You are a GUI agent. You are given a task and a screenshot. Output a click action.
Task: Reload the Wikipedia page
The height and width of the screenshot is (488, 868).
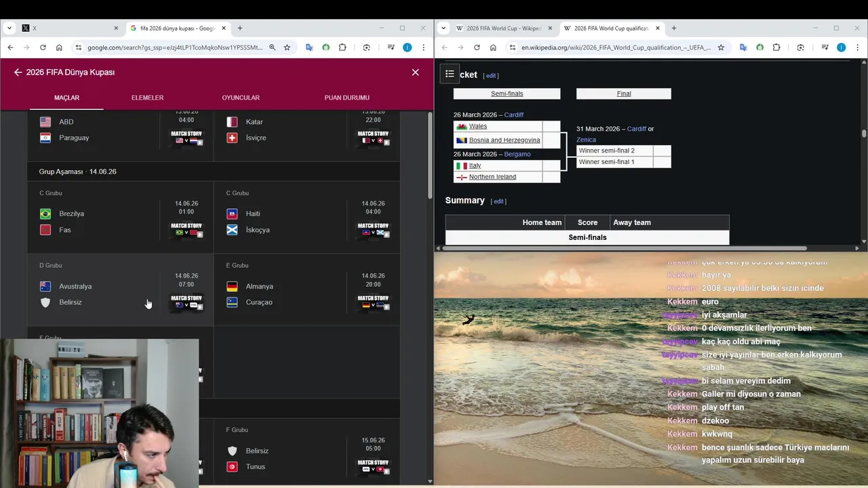coord(477,47)
